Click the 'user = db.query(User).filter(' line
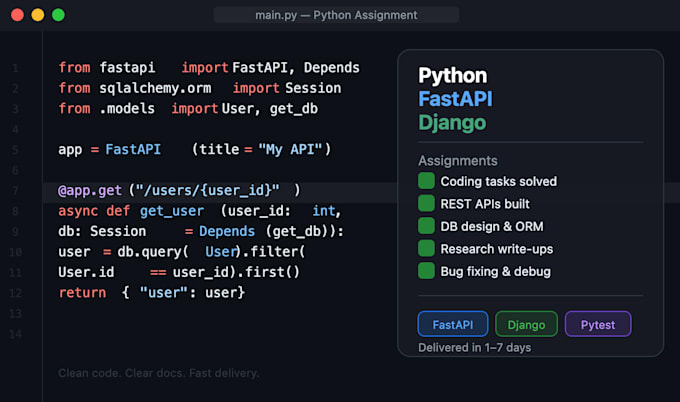The height and width of the screenshot is (402, 680). pyautogui.click(x=181, y=252)
